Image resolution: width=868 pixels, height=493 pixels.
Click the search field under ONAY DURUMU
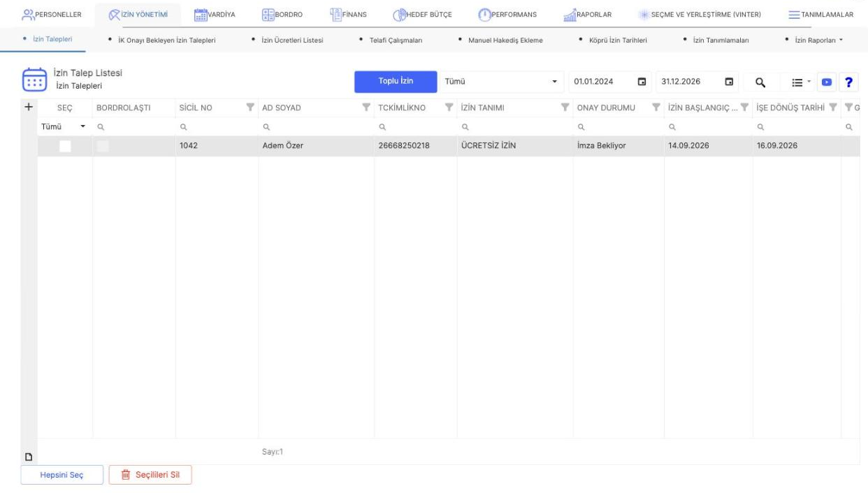[618, 127]
